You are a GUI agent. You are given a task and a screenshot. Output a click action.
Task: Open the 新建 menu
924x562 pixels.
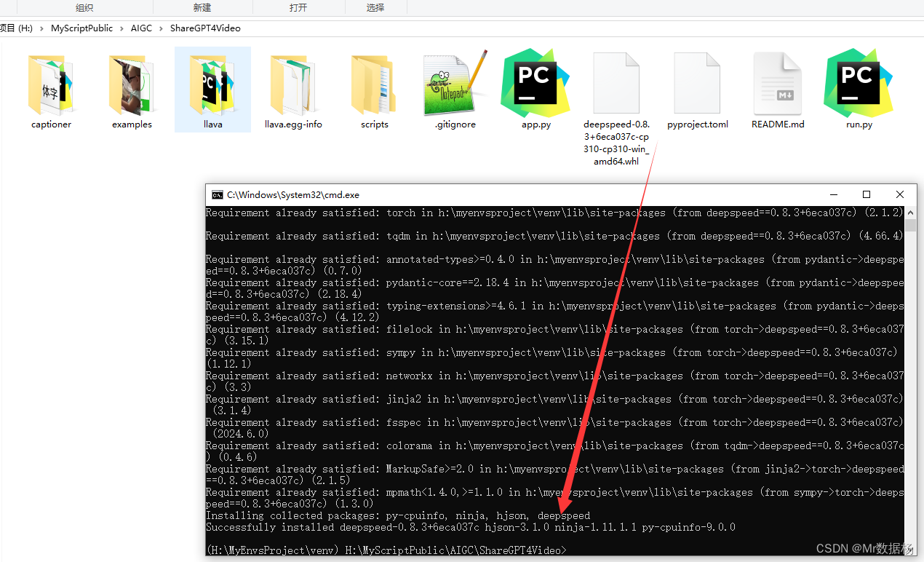click(202, 7)
